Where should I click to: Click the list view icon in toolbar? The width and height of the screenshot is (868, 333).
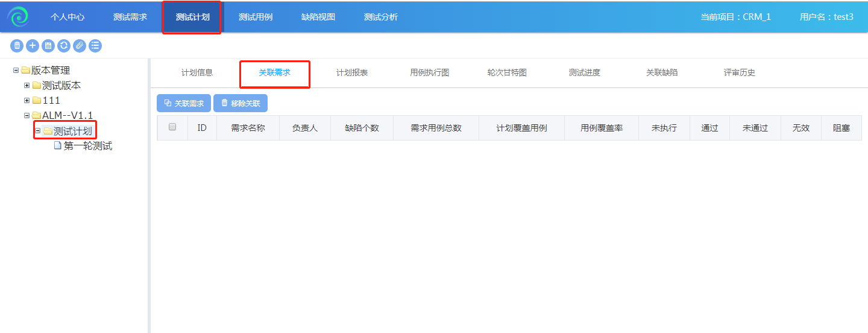pos(95,45)
